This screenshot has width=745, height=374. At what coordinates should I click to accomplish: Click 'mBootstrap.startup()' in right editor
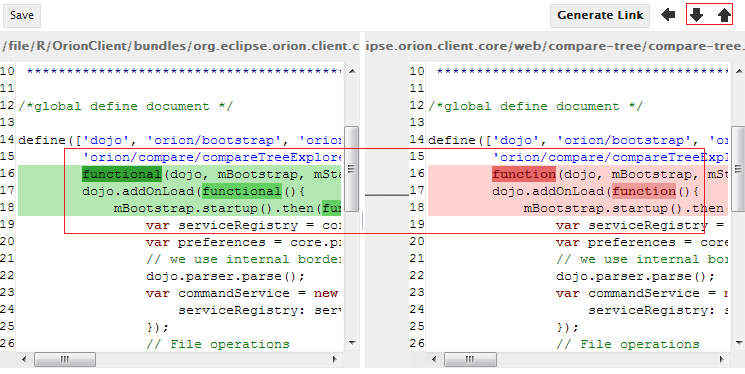tap(603, 208)
